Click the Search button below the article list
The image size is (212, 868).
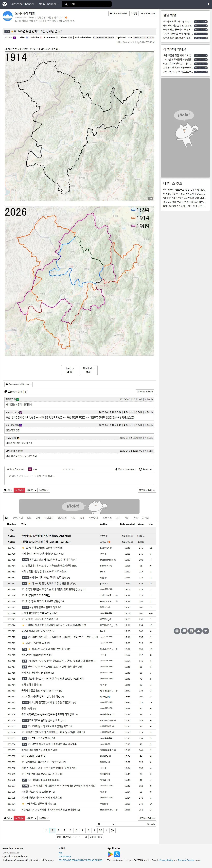pos(151,824)
